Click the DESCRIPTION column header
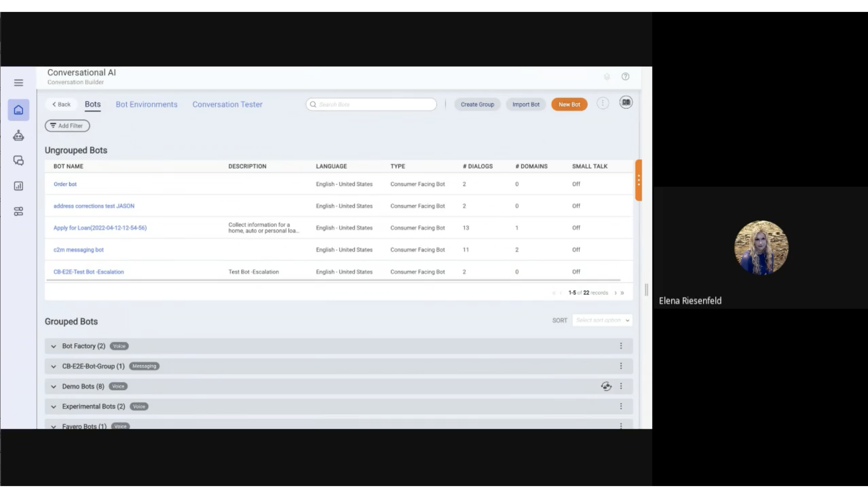The image size is (868, 498). pos(247,166)
